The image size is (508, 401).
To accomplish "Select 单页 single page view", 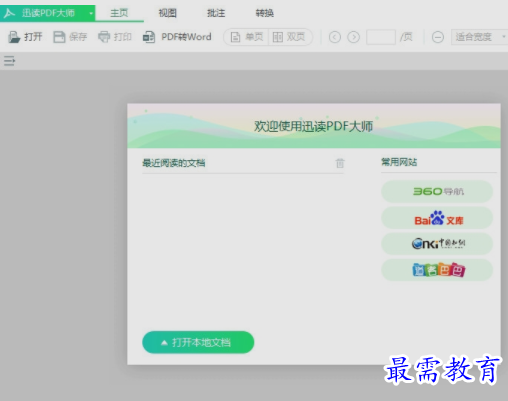I will [247, 37].
